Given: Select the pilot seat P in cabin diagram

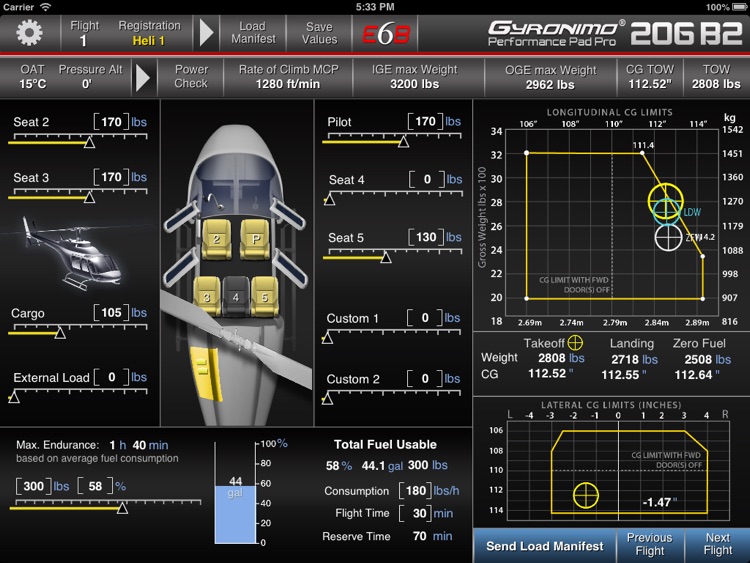Looking at the screenshot, I should [255, 239].
